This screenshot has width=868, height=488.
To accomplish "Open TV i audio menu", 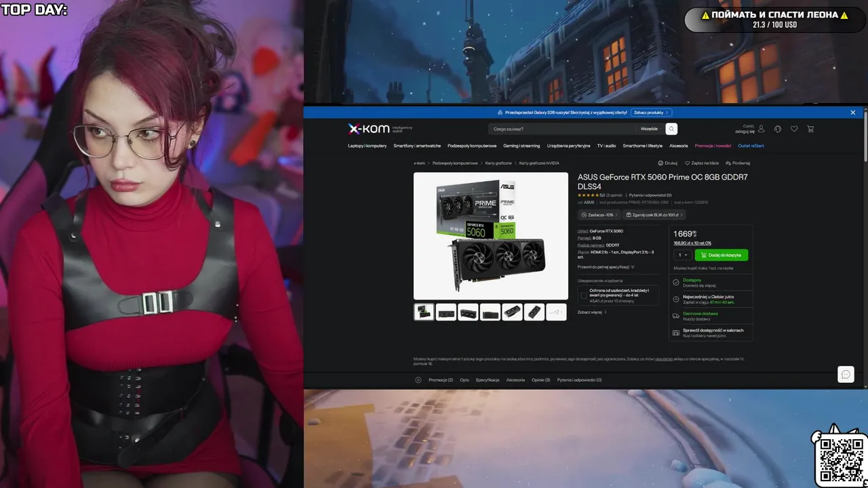I will click(x=606, y=146).
